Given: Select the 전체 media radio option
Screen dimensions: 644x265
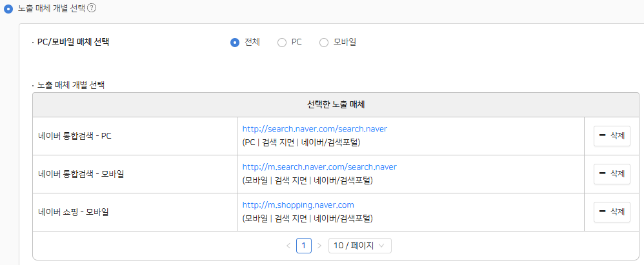Looking at the screenshot, I should point(235,43).
